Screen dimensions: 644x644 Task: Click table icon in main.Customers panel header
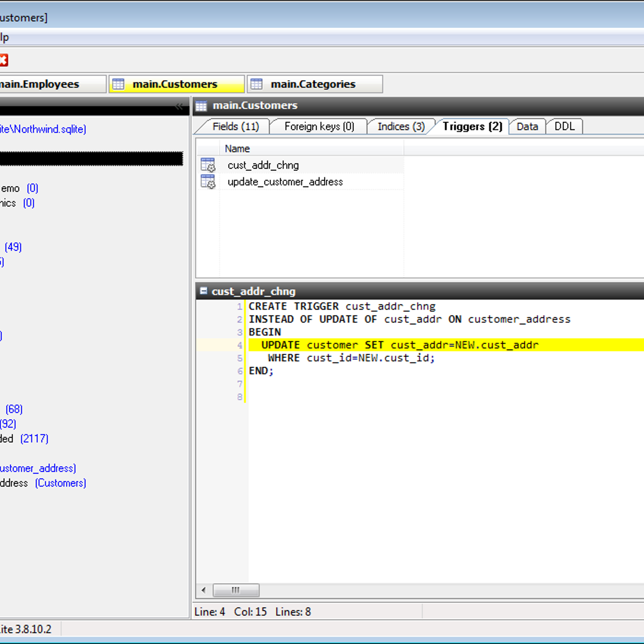coord(201,106)
